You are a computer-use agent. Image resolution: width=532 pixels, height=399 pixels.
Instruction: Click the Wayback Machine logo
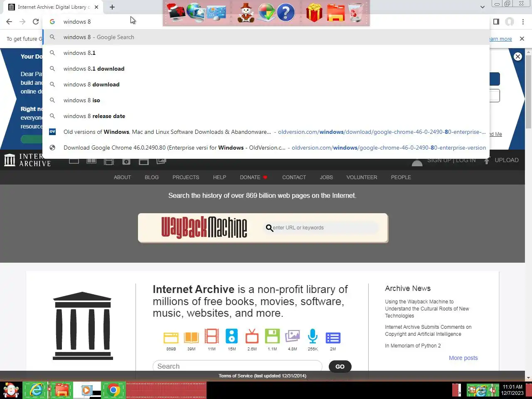click(x=204, y=227)
